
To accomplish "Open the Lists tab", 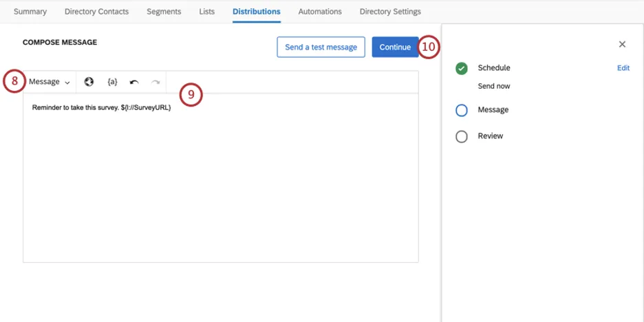I will [x=206, y=12].
